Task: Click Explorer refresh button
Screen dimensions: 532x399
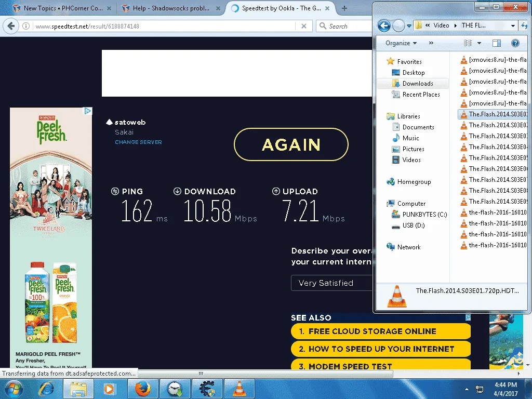Action: point(525,26)
